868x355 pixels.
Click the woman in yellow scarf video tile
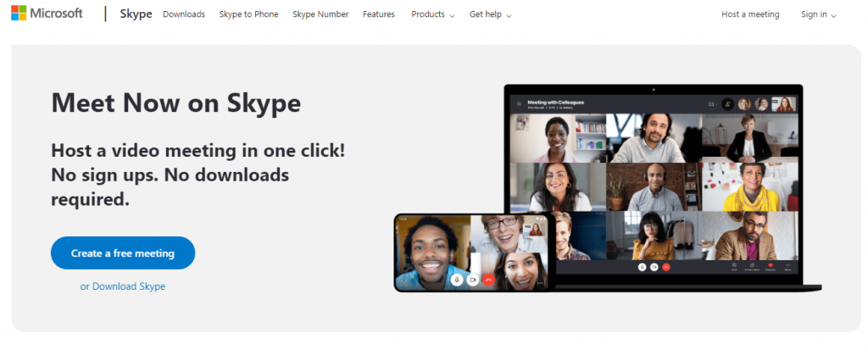[x=750, y=187]
